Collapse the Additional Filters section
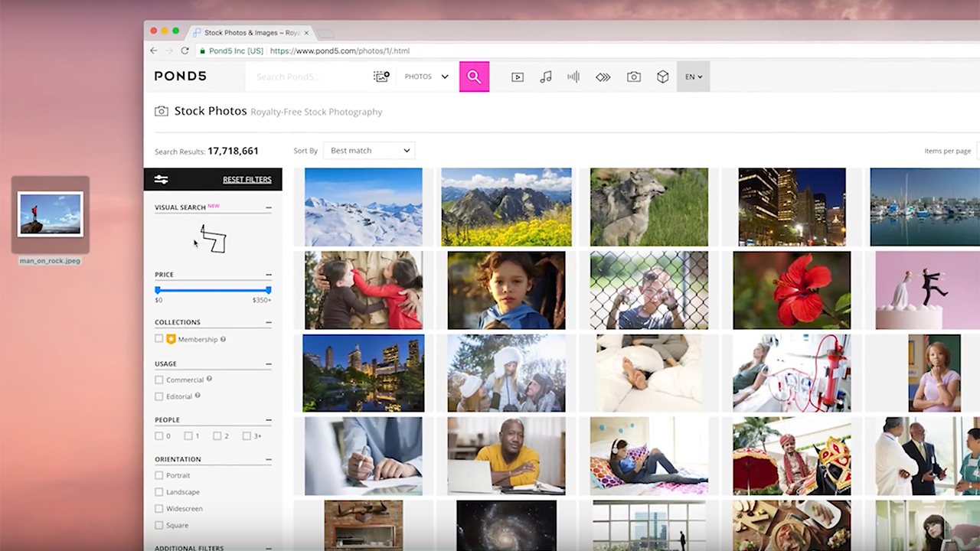This screenshot has width=980, height=551. tap(269, 548)
